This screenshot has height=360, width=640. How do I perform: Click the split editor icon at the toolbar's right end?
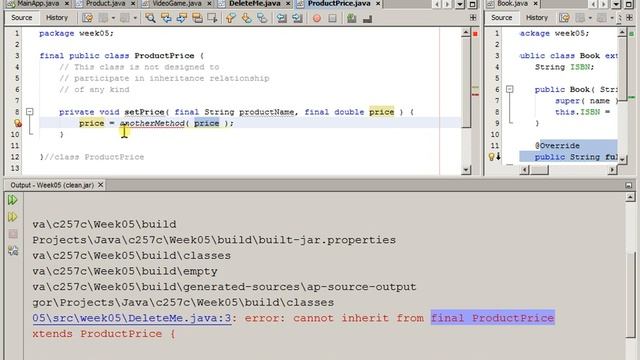click(473, 18)
